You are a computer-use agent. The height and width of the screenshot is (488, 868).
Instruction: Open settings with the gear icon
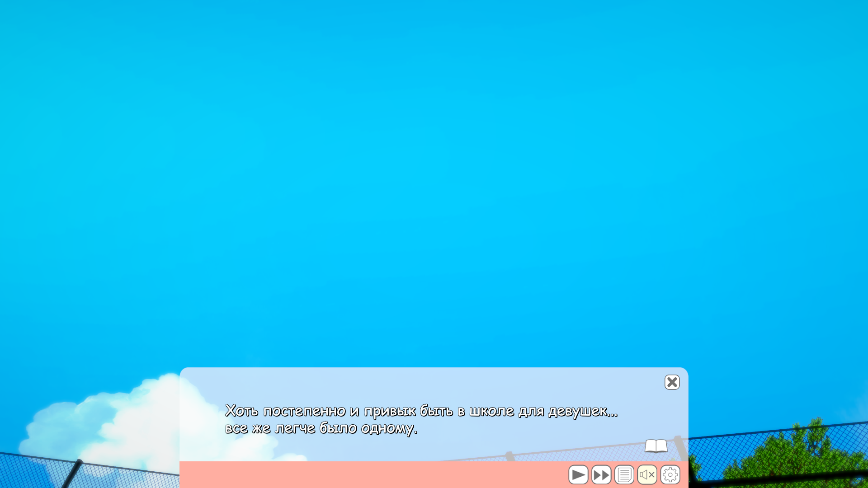point(670,475)
